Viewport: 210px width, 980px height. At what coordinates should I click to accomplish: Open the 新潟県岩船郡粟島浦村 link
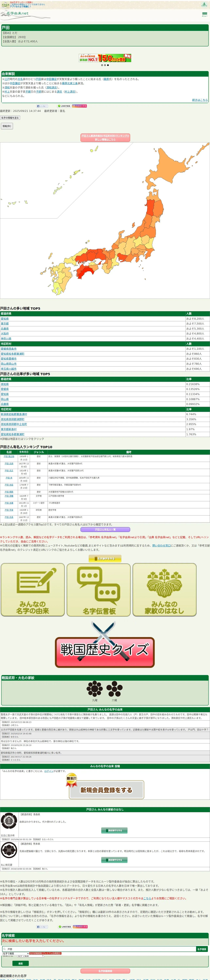point(14,414)
